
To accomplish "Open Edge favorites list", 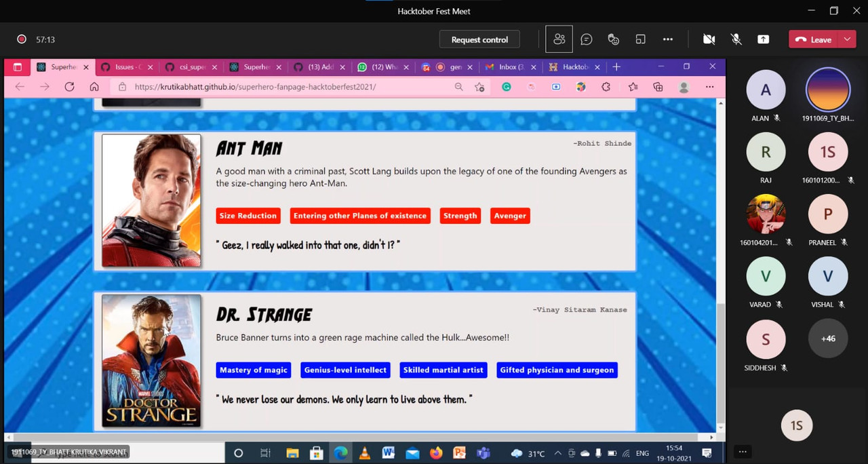I will tap(633, 87).
